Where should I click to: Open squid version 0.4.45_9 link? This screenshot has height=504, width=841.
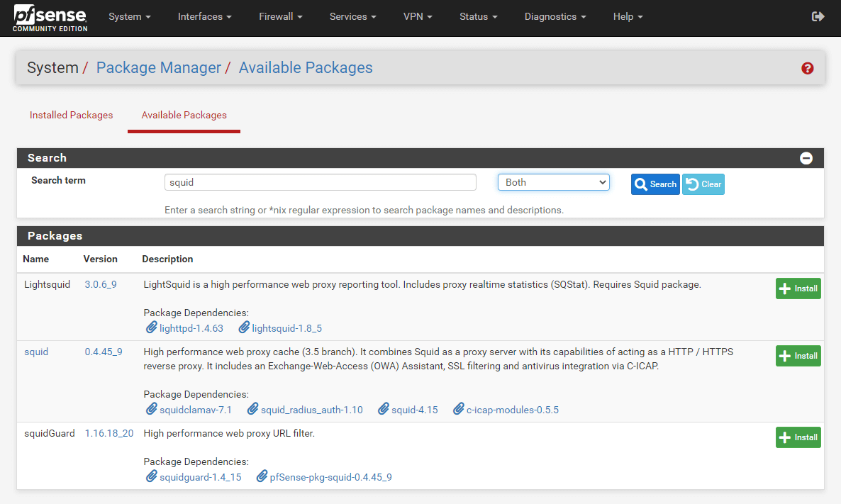104,352
